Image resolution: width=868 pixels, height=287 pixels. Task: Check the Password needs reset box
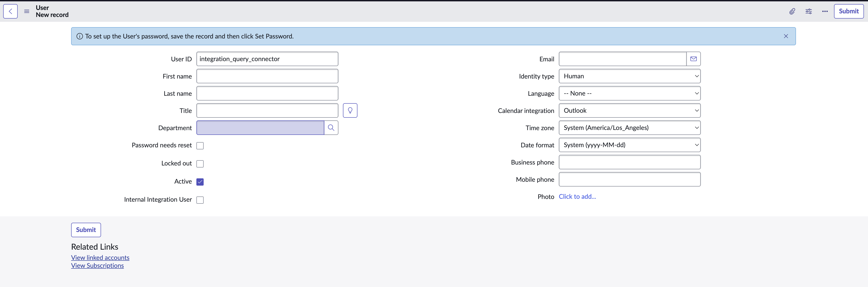coord(200,146)
